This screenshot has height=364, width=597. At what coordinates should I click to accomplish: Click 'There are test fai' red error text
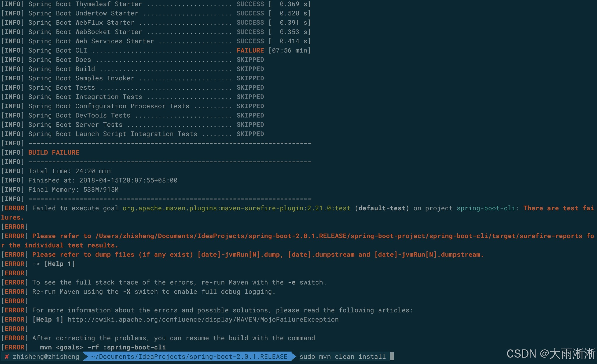click(559, 208)
